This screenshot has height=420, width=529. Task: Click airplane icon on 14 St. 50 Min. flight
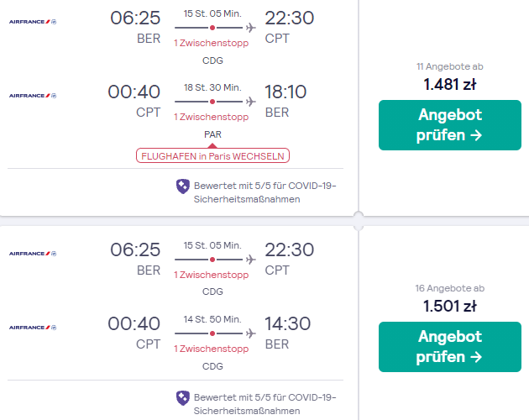251,333
